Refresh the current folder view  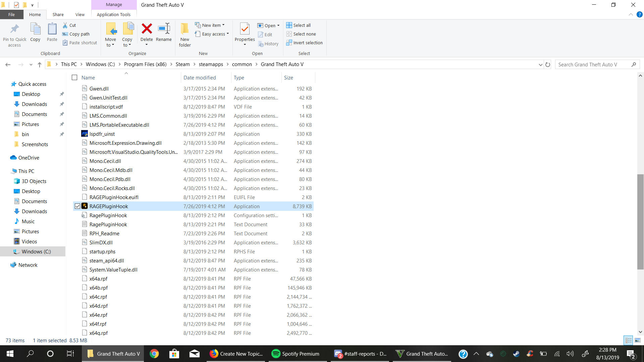pos(548,64)
